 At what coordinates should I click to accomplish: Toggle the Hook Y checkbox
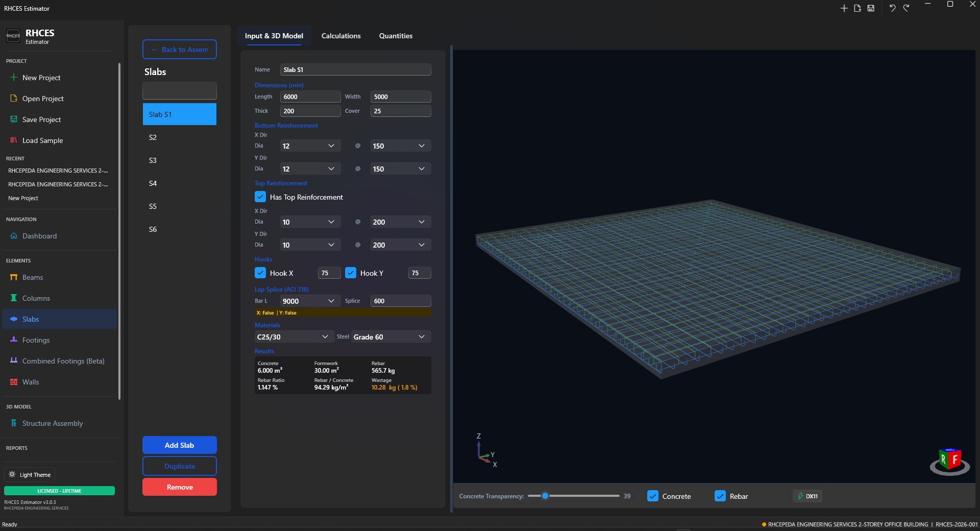(351, 273)
